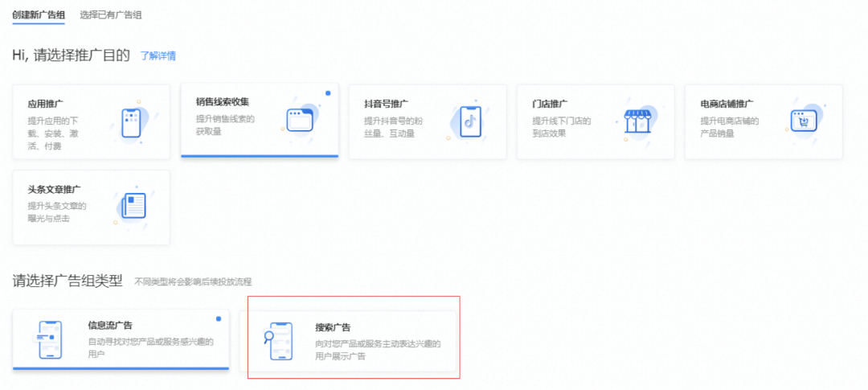Click the 信息流广告 card title
Viewport: 868px width, 390px height.
110,326
